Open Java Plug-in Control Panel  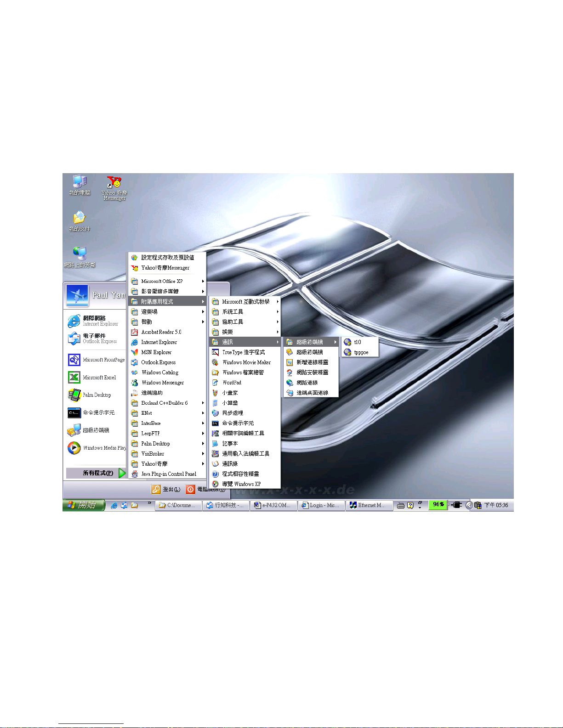coord(167,474)
